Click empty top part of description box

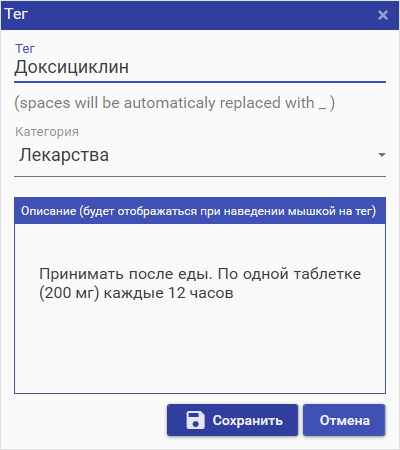[x=200, y=245]
